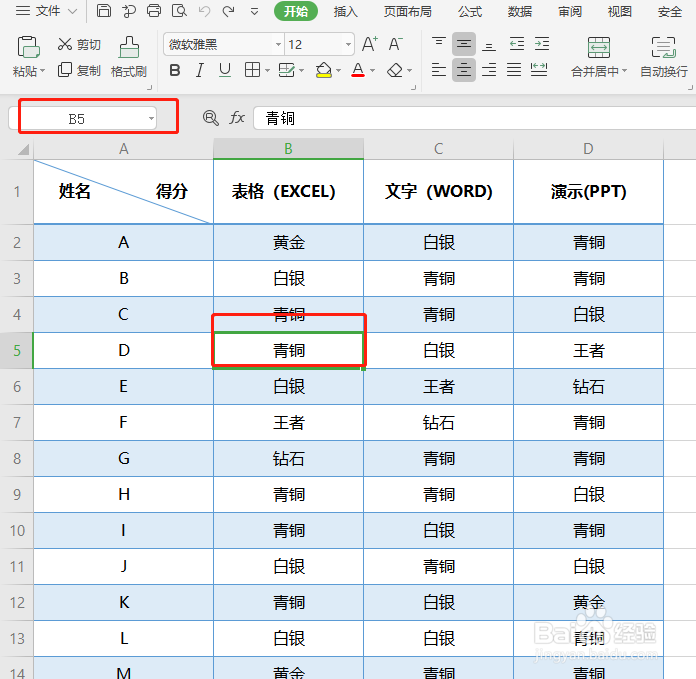This screenshot has height=679, width=696.
Task: Toggle horizontal center alignment
Action: coord(464,70)
